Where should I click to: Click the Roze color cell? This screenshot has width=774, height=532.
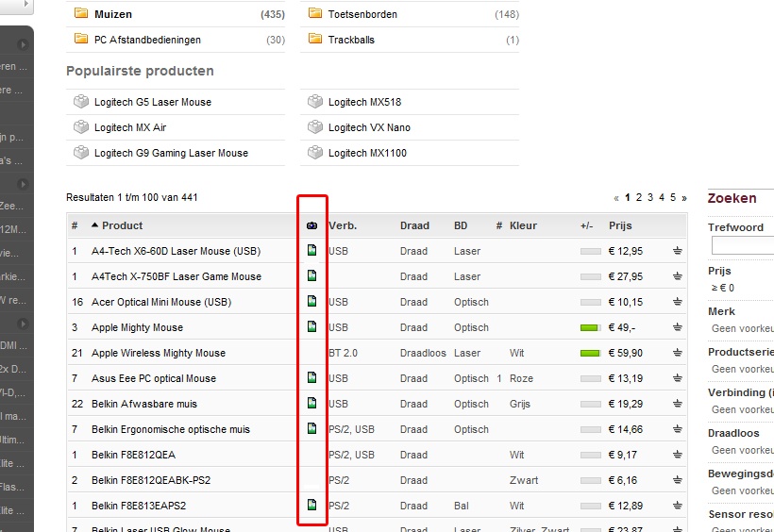(521, 378)
